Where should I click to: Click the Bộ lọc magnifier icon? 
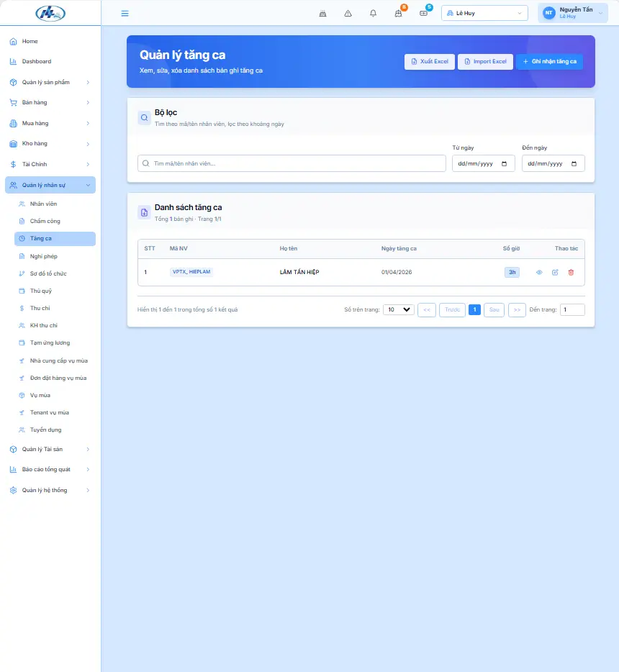[x=145, y=117]
